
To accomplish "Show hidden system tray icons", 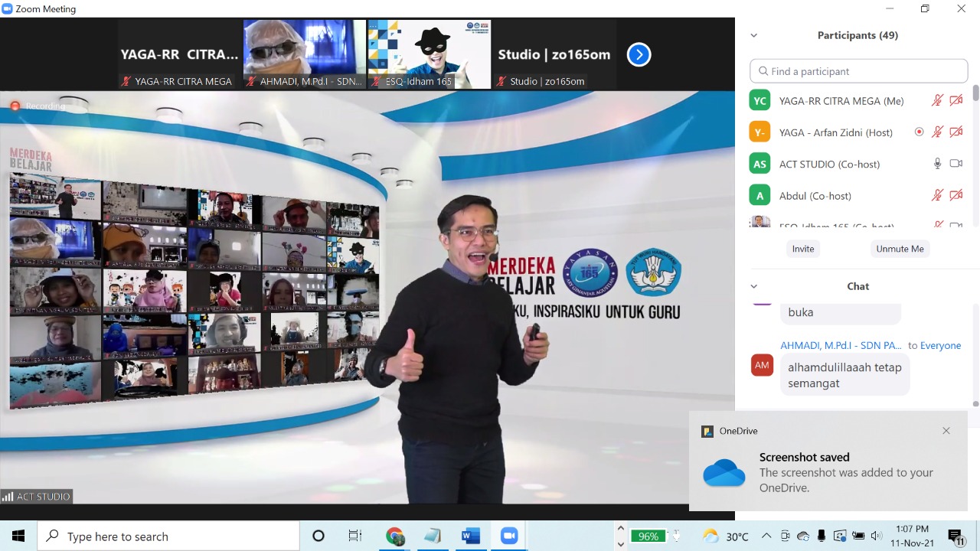I will coord(766,536).
